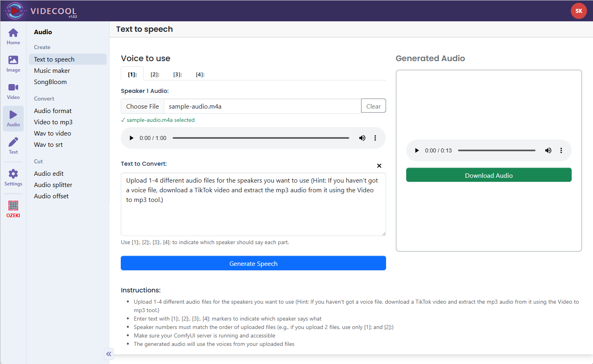Open the Video tools icon

(13, 91)
